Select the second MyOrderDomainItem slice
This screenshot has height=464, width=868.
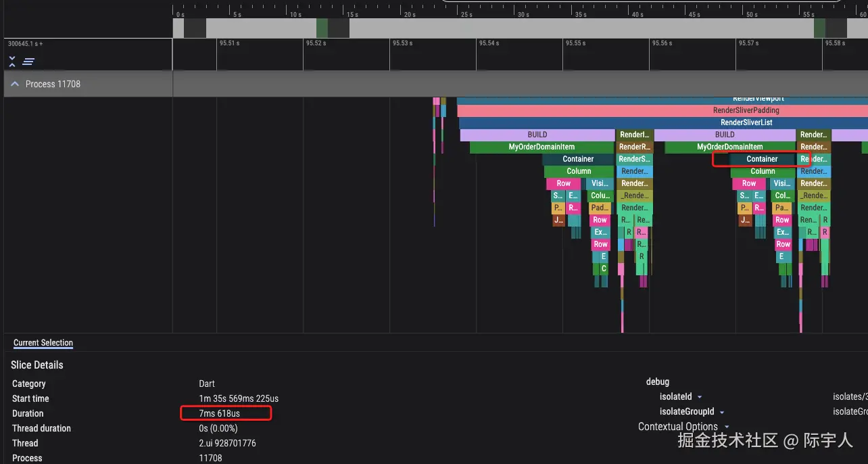tap(729, 147)
